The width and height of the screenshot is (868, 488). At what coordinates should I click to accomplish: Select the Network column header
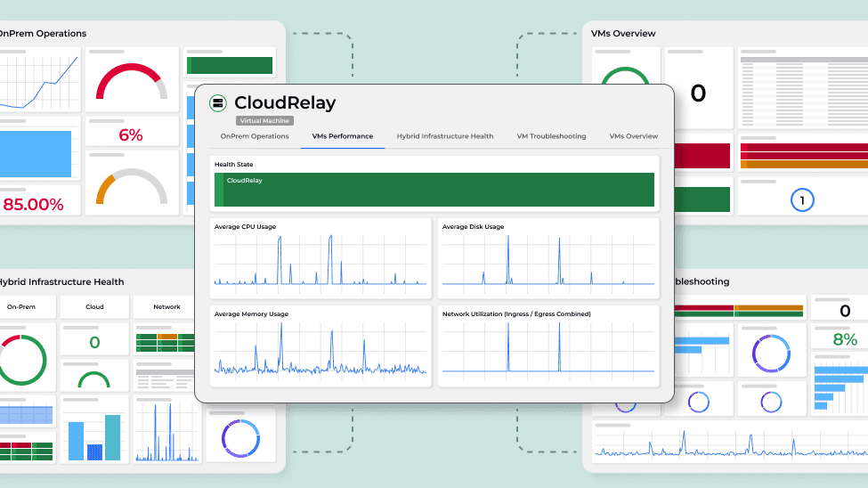[166, 307]
